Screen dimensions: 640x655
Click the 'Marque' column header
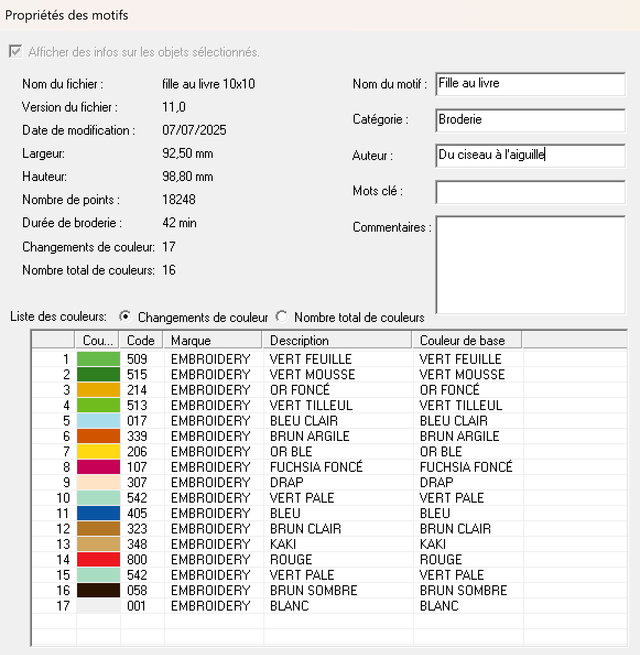(x=212, y=340)
